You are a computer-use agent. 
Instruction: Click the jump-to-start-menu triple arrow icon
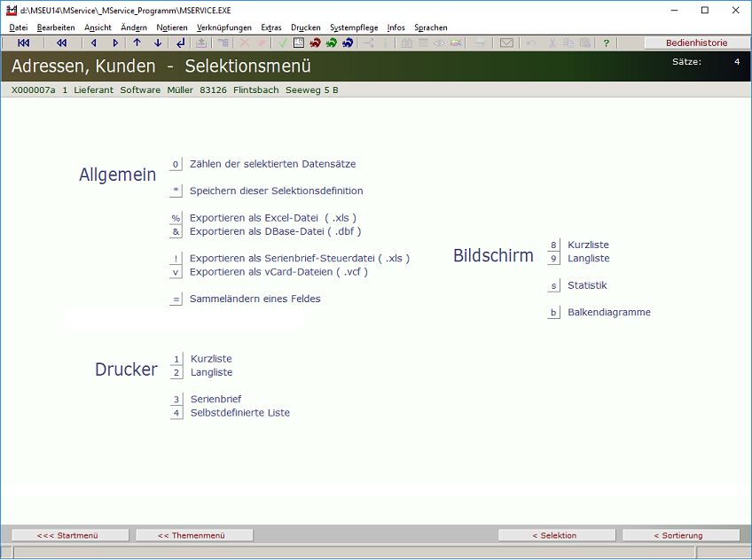point(23,43)
